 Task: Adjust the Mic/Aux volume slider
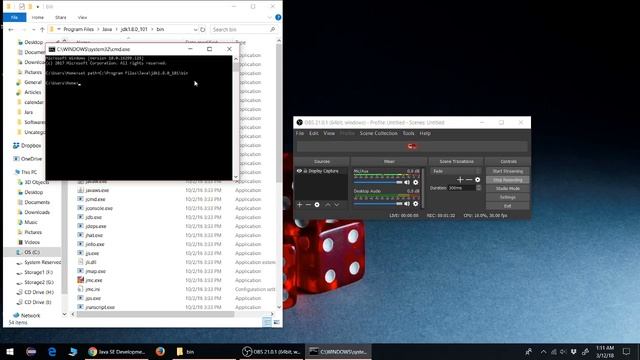point(378,182)
